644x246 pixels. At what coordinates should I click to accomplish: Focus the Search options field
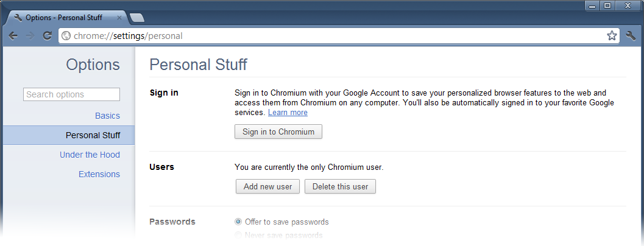coord(71,94)
